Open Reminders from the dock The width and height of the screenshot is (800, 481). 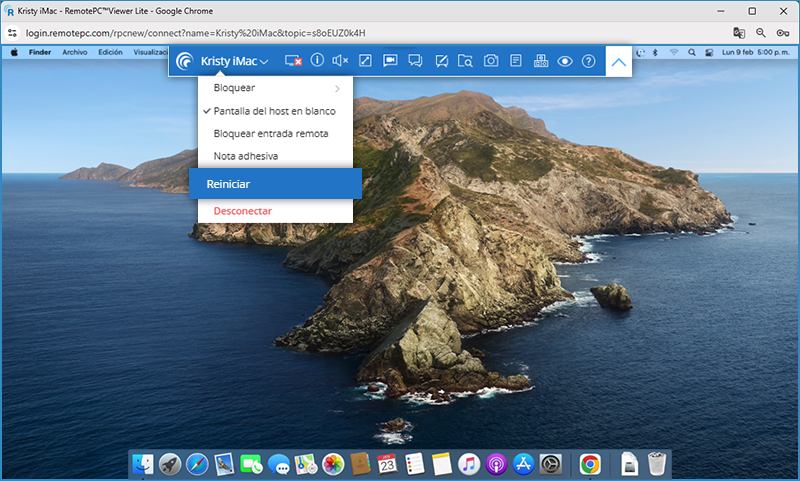point(414,464)
